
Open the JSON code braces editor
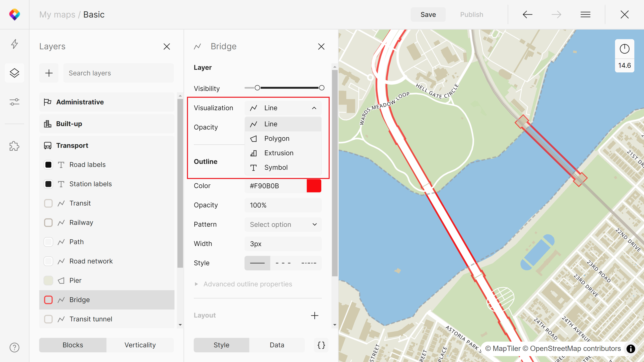click(x=321, y=345)
